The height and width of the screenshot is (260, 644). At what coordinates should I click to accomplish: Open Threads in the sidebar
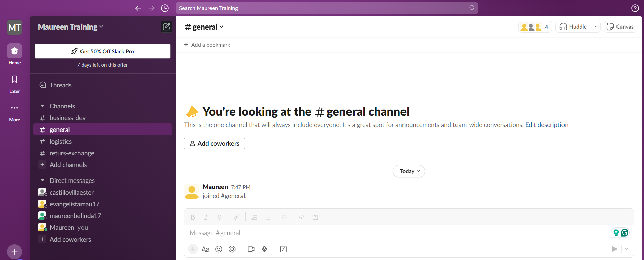[103, 85]
